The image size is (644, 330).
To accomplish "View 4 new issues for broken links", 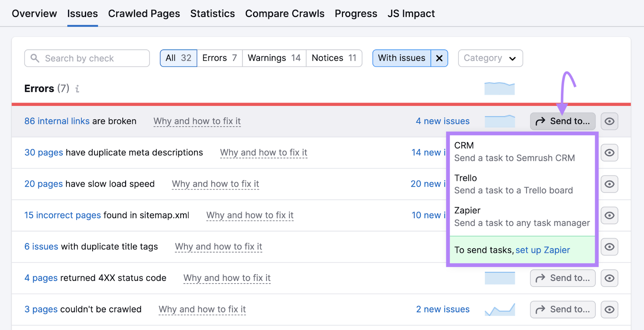I will pos(442,121).
